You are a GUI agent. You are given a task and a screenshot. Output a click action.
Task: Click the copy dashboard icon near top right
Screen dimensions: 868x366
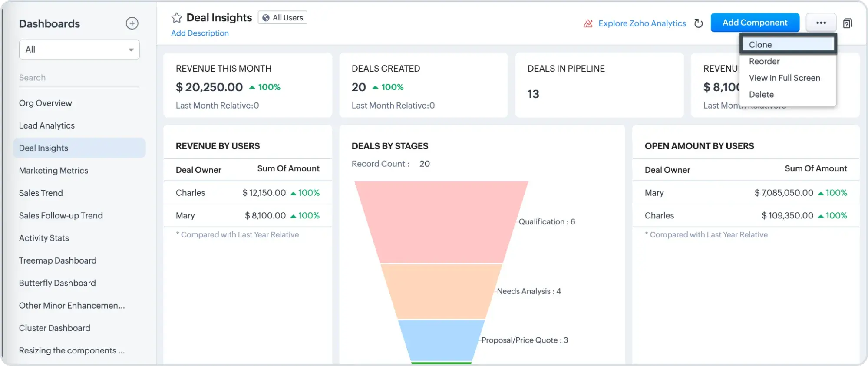(847, 23)
